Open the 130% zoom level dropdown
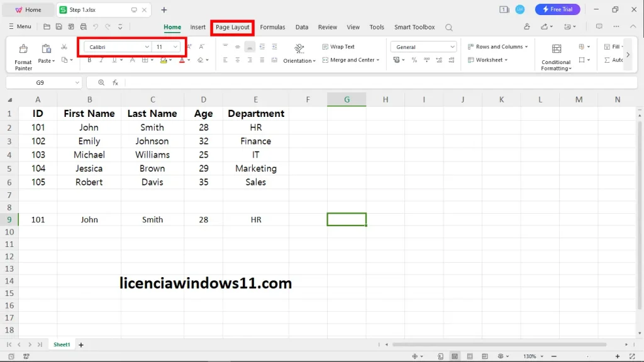Screen dimensions: 644x362 point(541,356)
